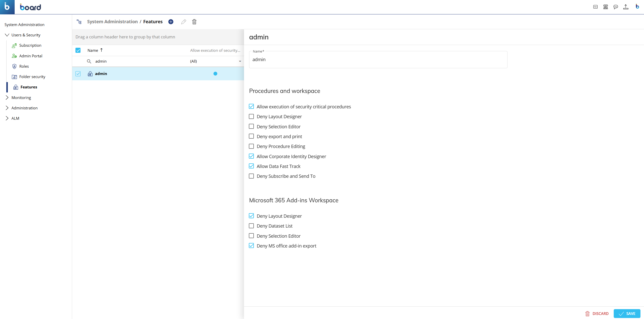Image resolution: width=644 pixels, height=319 pixels.
Task: Enable Deny Layout Designer under Procedures and workspace
Action: [251, 116]
